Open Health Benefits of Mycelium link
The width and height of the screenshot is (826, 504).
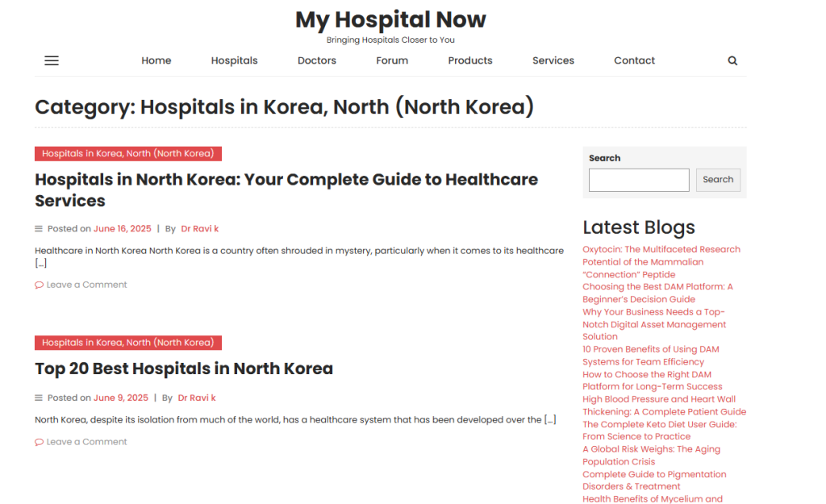(652, 498)
